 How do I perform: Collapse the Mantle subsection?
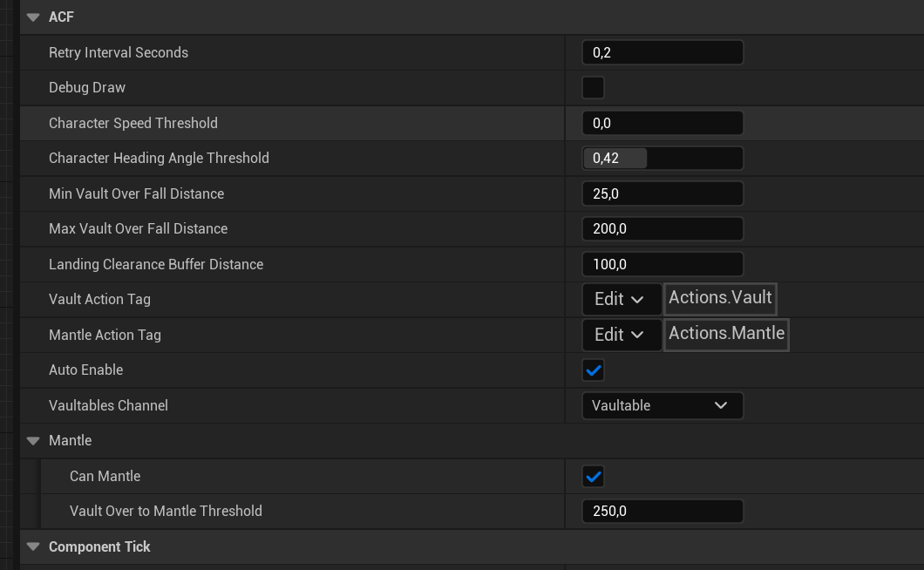click(x=34, y=441)
